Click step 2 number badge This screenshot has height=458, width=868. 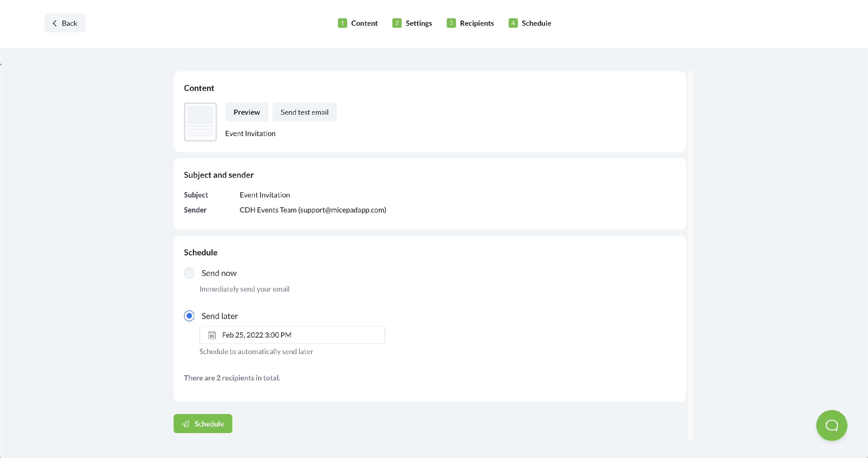pos(397,23)
